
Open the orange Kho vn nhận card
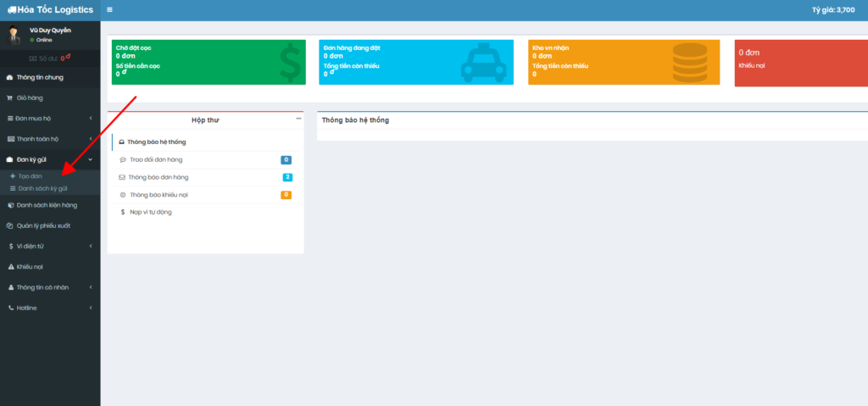click(x=624, y=62)
